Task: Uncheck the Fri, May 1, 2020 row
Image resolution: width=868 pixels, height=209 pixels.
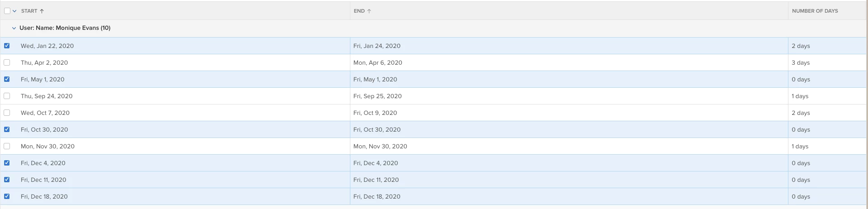Action: pos(7,79)
